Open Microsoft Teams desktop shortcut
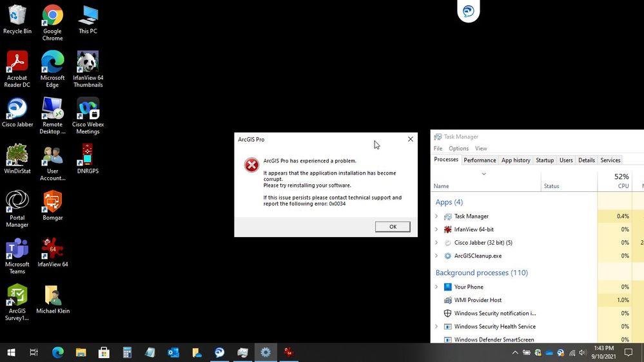The width and height of the screenshot is (644, 362). (x=17, y=256)
